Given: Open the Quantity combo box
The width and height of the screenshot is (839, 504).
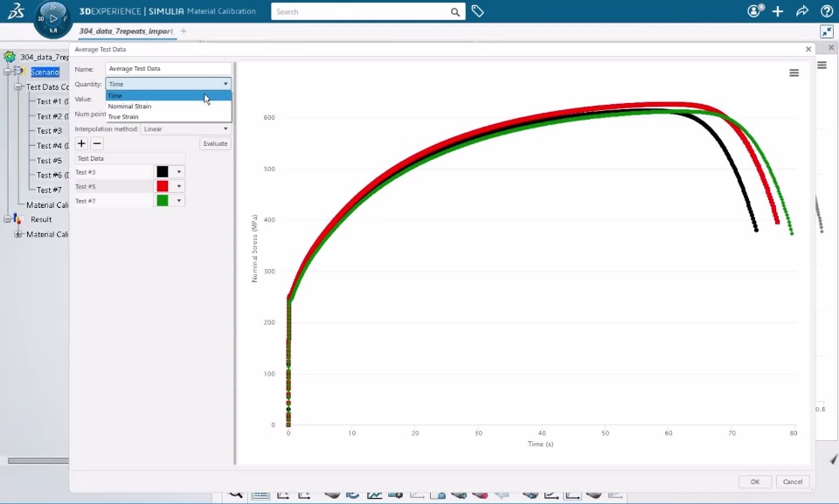Looking at the screenshot, I should coord(168,84).
